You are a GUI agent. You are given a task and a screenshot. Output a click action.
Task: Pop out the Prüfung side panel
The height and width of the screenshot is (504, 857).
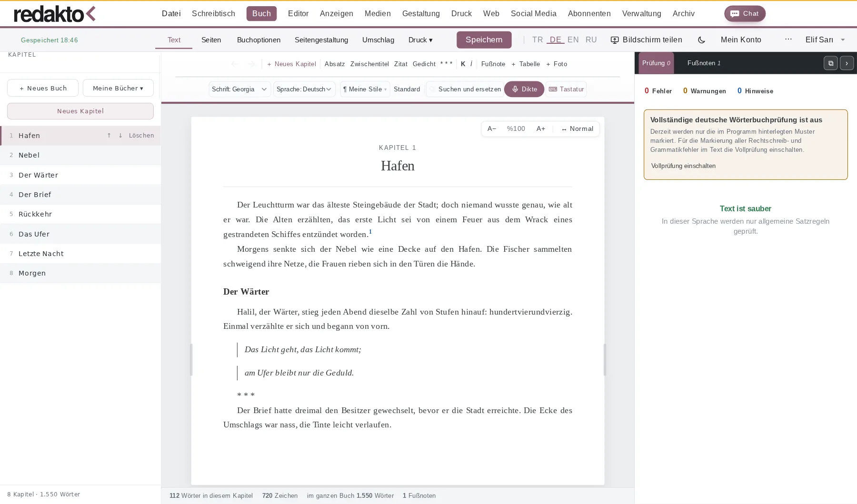[830, 63]
